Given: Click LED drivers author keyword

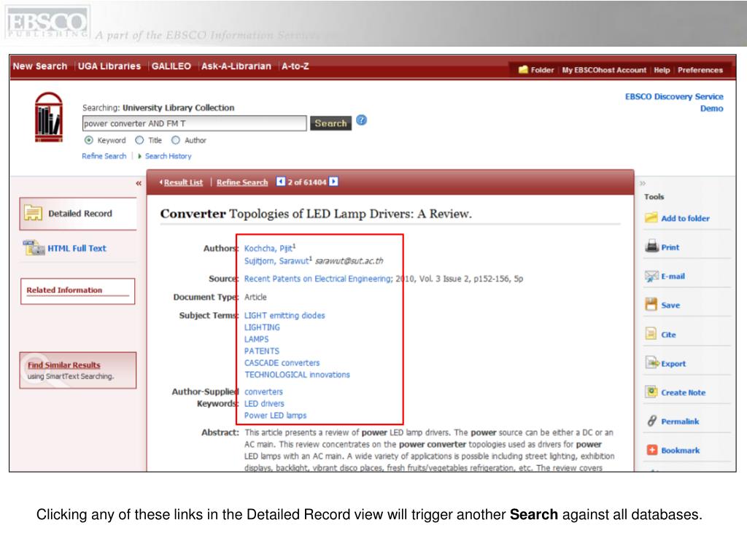Looking at the screenshot, I should 264,403.
